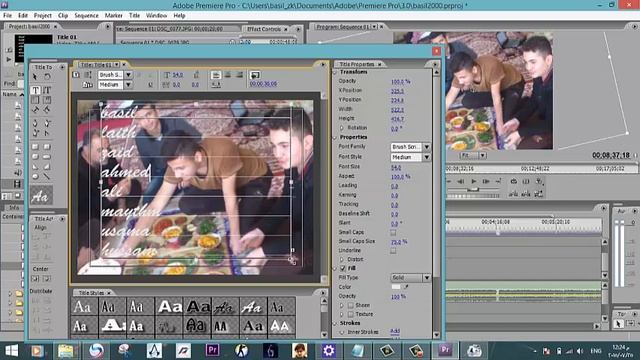This screenshot has width=640, height=360.
Task: Open the Fill Type dropdown
Action: [x=427, y=278]
